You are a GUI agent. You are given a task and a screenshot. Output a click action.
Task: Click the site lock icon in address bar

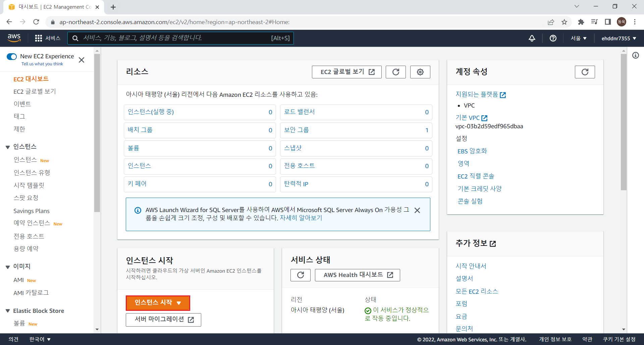(53, 22)
